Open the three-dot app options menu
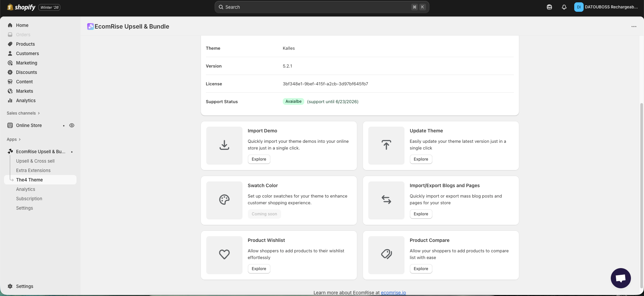The image size is (644, 296). click(634, 27)
